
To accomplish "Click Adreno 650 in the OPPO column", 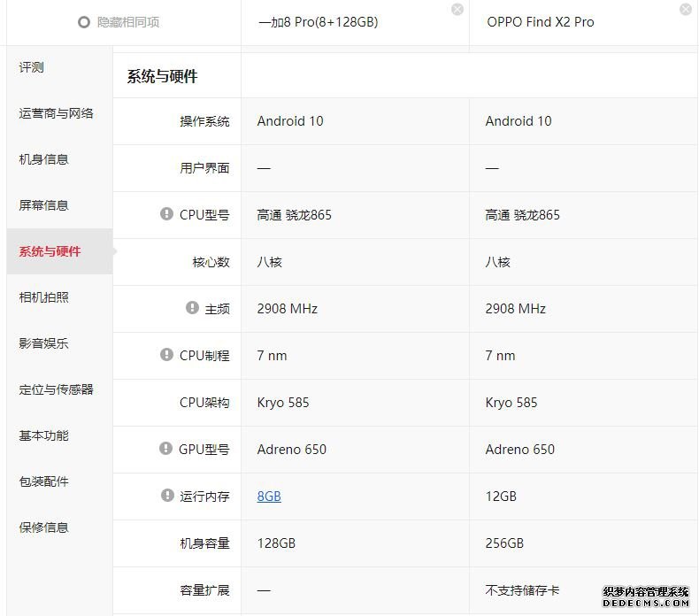I will click(520, 450).
